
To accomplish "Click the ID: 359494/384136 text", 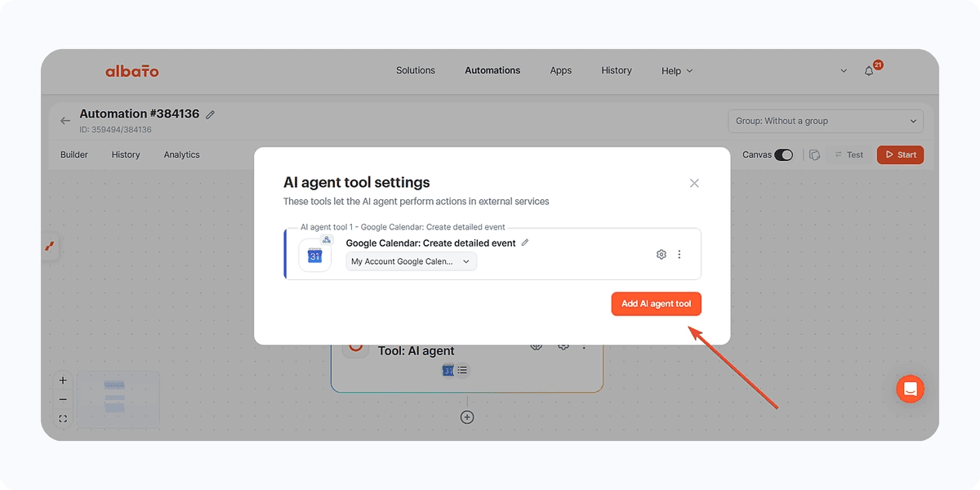I will 115,130.
